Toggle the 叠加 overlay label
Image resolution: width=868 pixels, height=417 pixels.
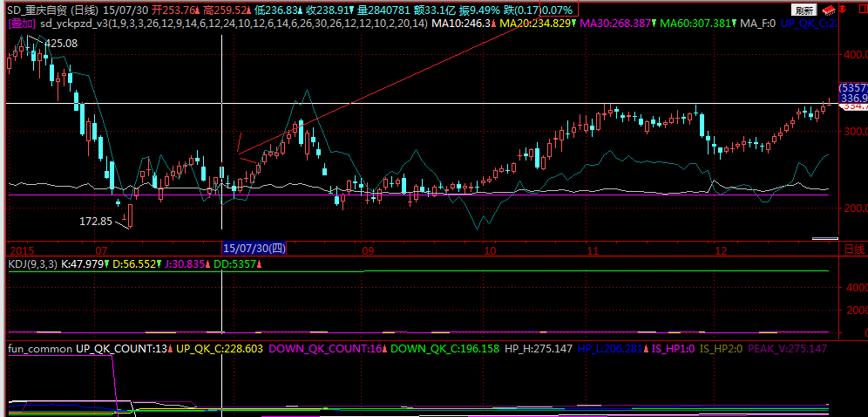pos(21,24)
